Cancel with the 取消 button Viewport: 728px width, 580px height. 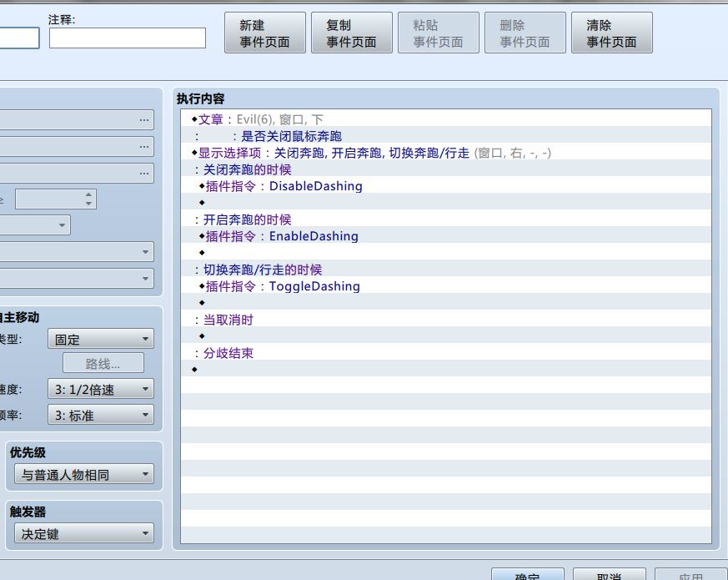pyautogui.click(x=609, y=574)
